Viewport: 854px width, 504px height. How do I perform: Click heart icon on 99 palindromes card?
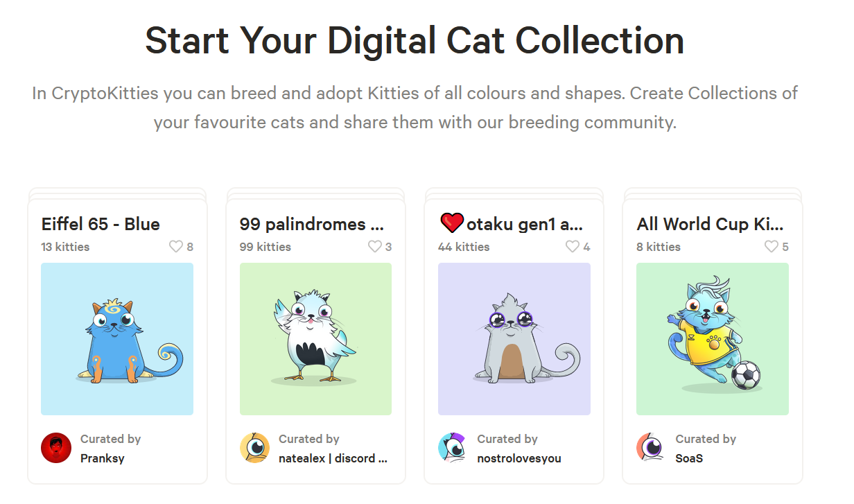375,247
